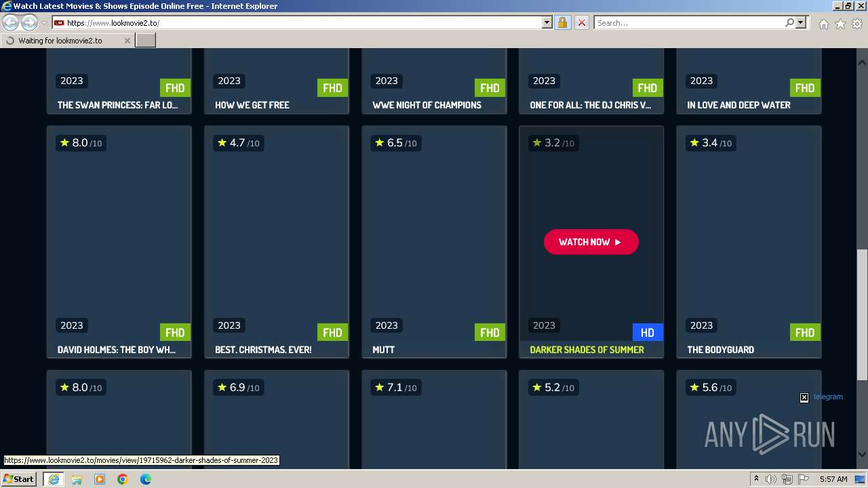Open The Swan Princess: Far Lo... title
Screen dimensions: 868x488
pyautogui.click(x=117, y=105)
